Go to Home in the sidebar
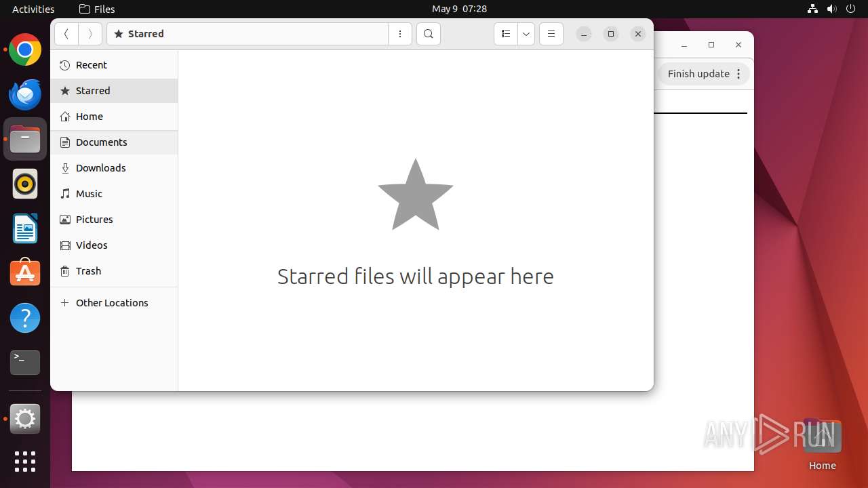The width and height of the screenshot is (868, 488). pyautogui.click(x=114, y=117)
